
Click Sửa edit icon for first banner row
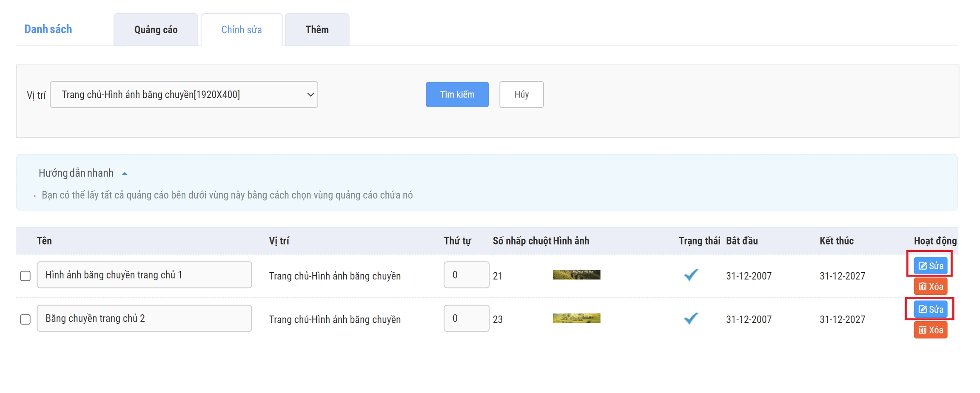923,266
